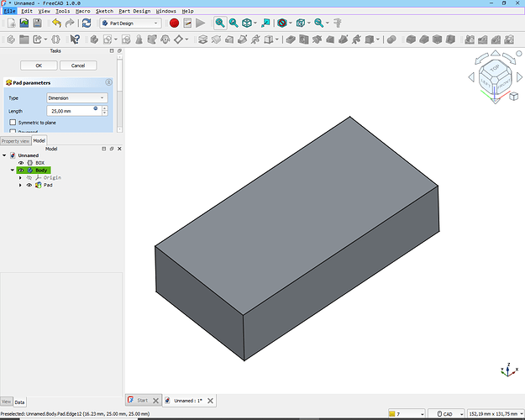
Task: Fit all content in view
Action: point(220,24)
